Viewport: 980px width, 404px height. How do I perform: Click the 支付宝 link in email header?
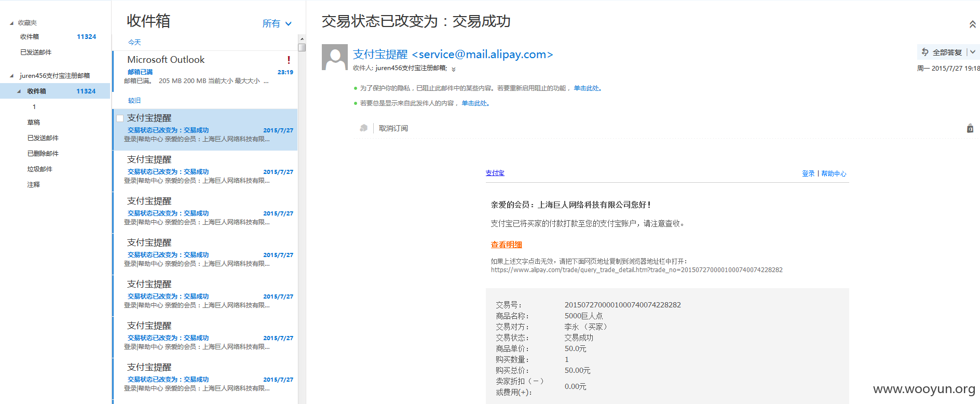tap(495, 173)
